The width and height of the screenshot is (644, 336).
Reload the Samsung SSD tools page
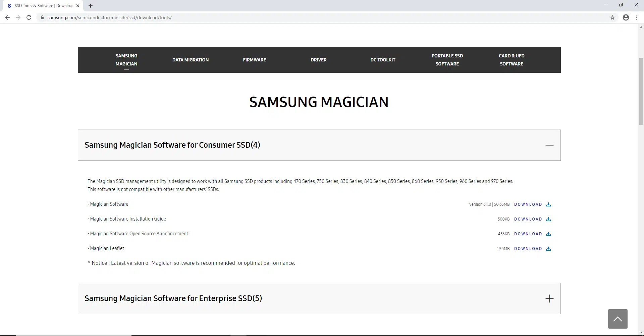click(29, 17)
